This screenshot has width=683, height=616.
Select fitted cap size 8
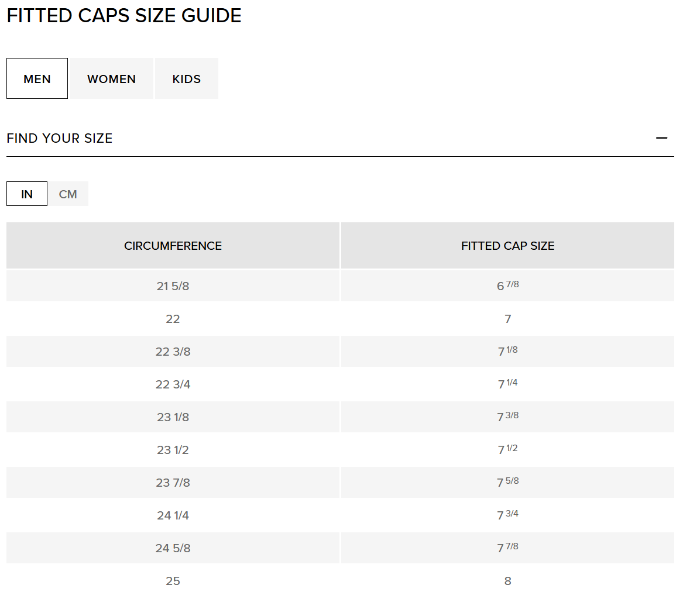point(507,581)
